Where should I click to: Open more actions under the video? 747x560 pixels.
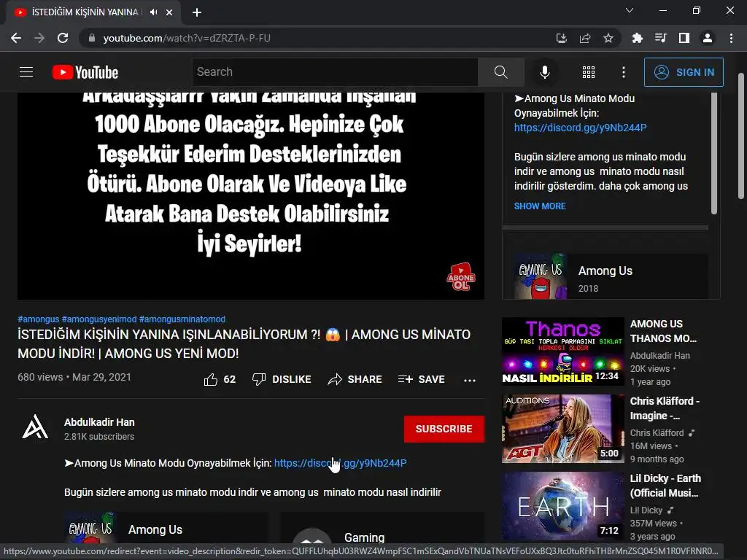(470, 379)
